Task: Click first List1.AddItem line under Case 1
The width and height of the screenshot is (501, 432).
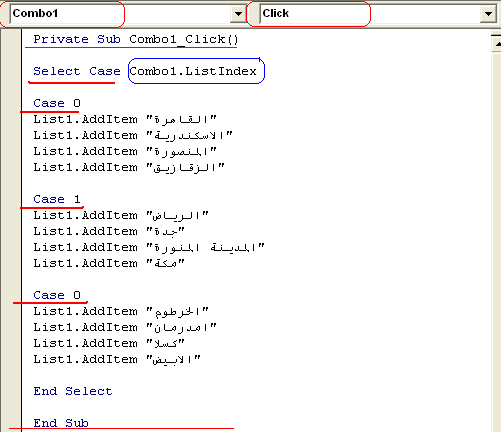Action: [121, 215]
